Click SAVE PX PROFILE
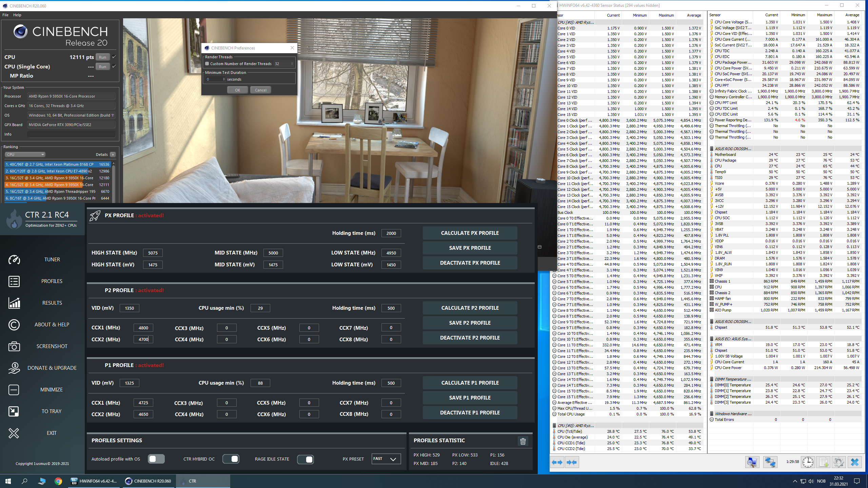The image size is (868, 488). pyautogui.click(x=470, y=248)
